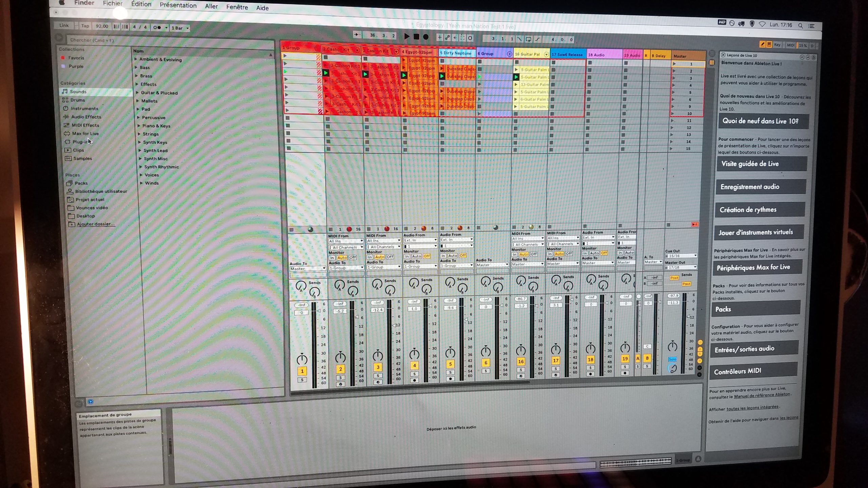Click the transport Stop button
Viewport: 868px width, 488px height.
pyautogui.click(x=416, y=37)
